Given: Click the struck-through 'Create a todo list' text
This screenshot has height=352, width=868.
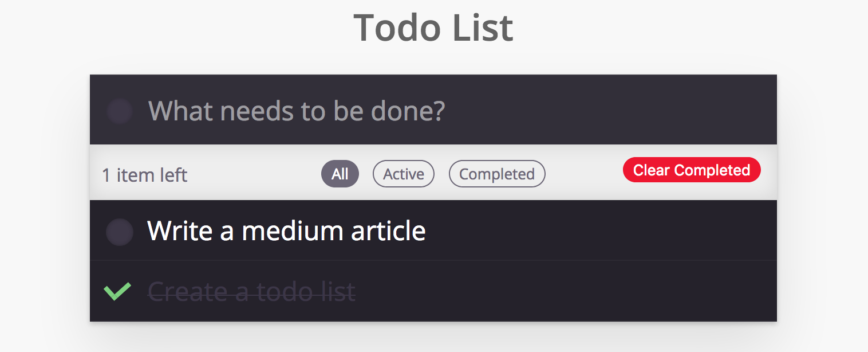Looking at the screenshot, I should click(x=252, y=292).
